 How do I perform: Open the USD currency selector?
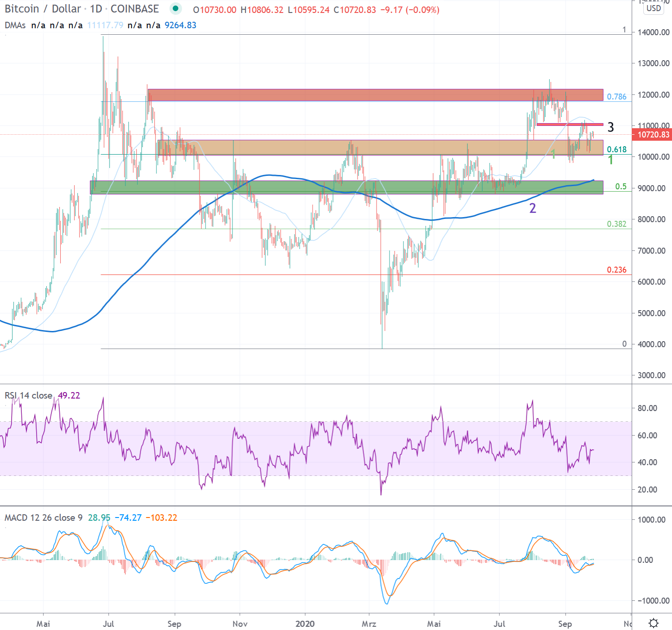(653, 8)
